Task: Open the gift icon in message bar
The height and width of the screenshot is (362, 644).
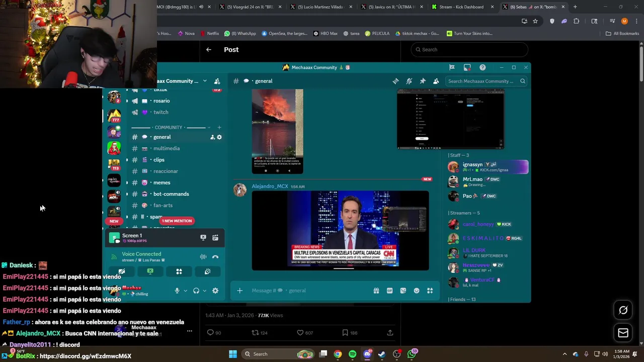Action: pos(376,291)
